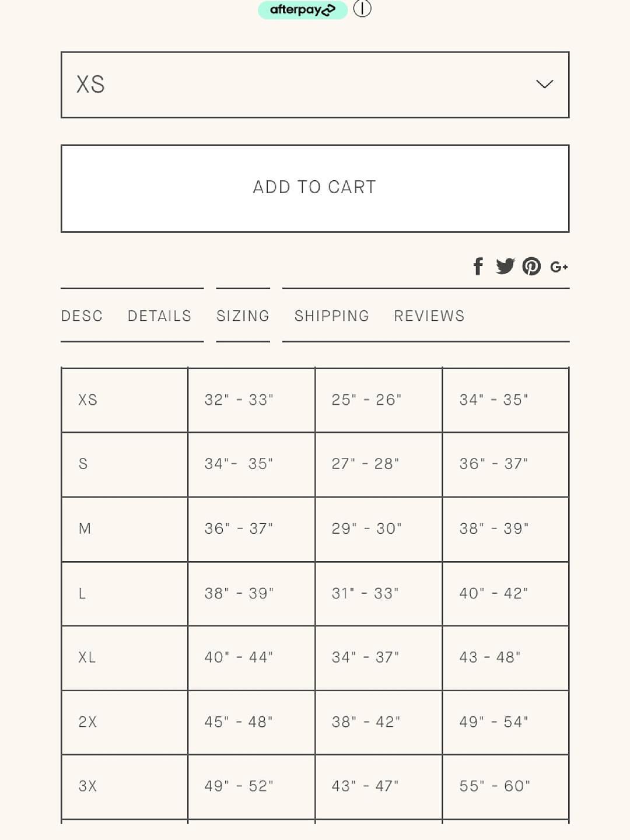Expand the size dropdown chevron

click(544, 85)
